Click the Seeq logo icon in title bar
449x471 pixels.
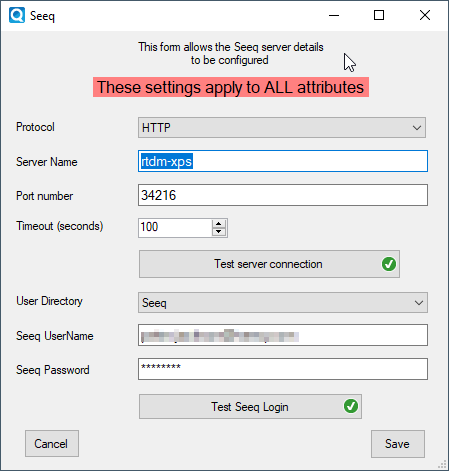pos(17,15)
